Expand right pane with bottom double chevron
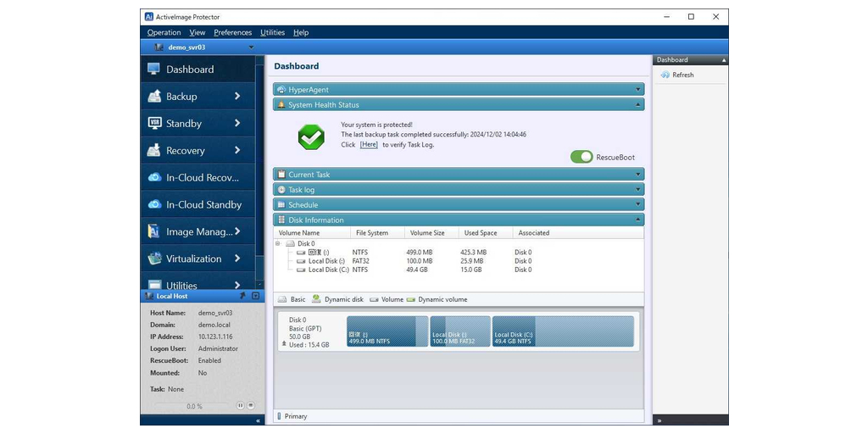The image size is (868, 434). pyautogui.click(x=659, y=420)
